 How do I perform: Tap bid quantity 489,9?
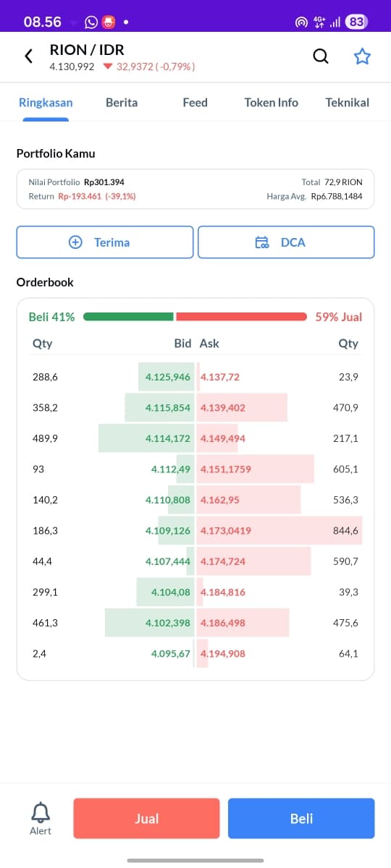[45, 438]
